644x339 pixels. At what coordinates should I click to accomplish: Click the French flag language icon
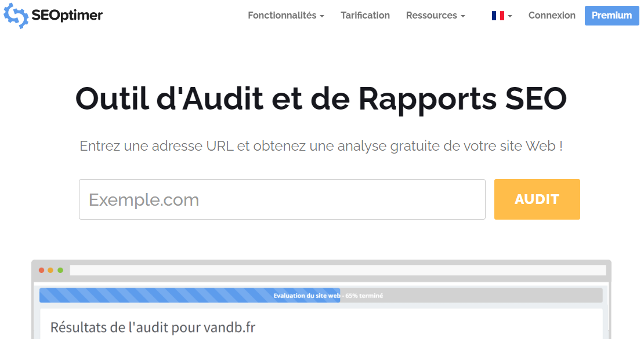click(x=498, y=16)
